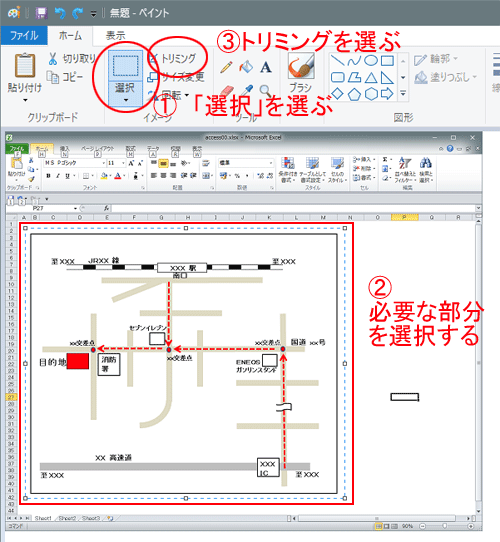
Task: Select the Sheet2 tab in Excel
Action: pos(67,518)
